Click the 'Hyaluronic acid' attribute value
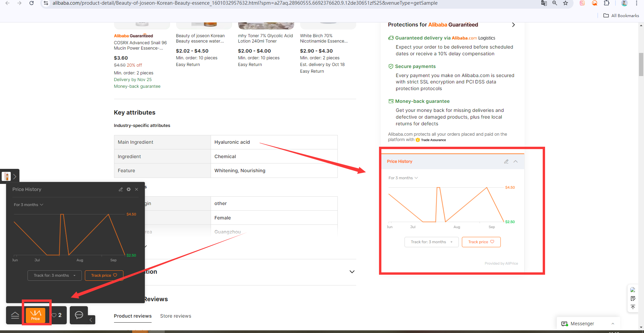Viewport: 644px width, 333px height. pos(232,142)
